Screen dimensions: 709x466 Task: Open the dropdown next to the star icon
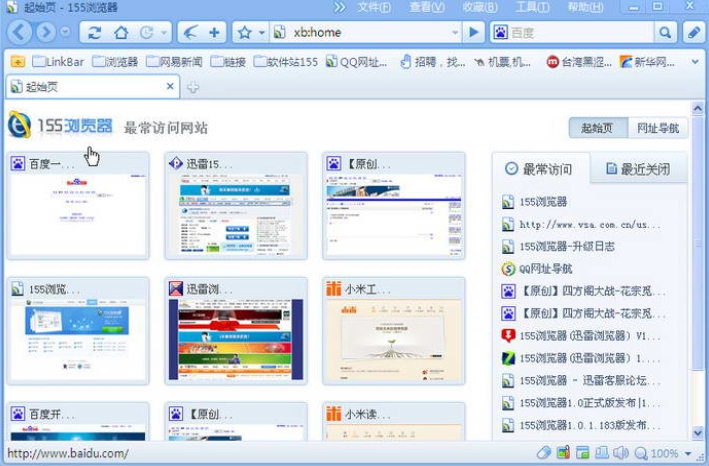click(261, 33)
